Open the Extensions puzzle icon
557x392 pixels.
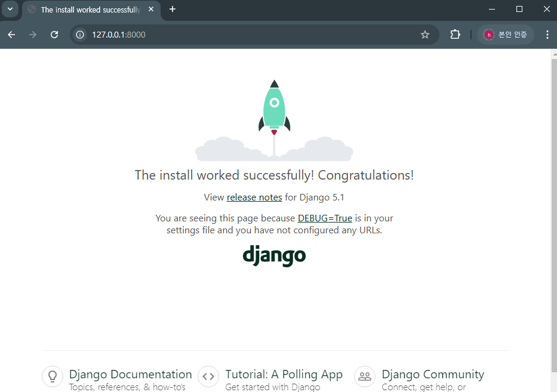[455, 35]
